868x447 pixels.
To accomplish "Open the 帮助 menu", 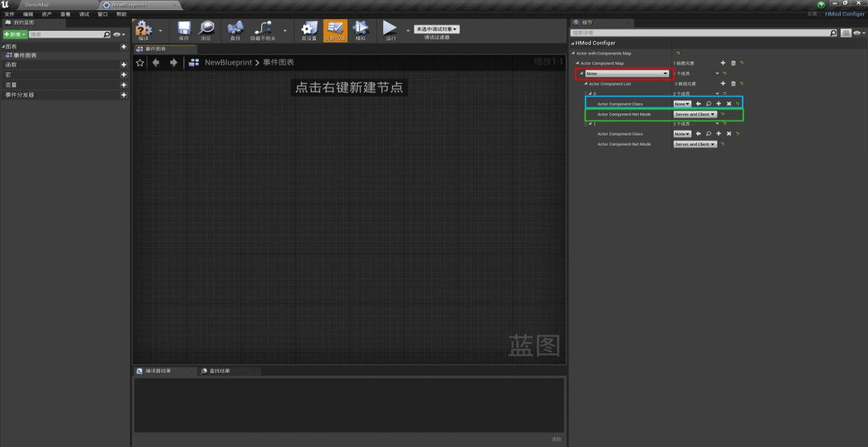I will (x=121, y=14).
